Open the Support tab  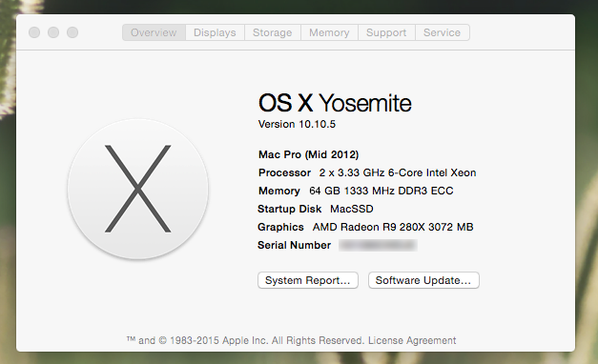point(386,32)
